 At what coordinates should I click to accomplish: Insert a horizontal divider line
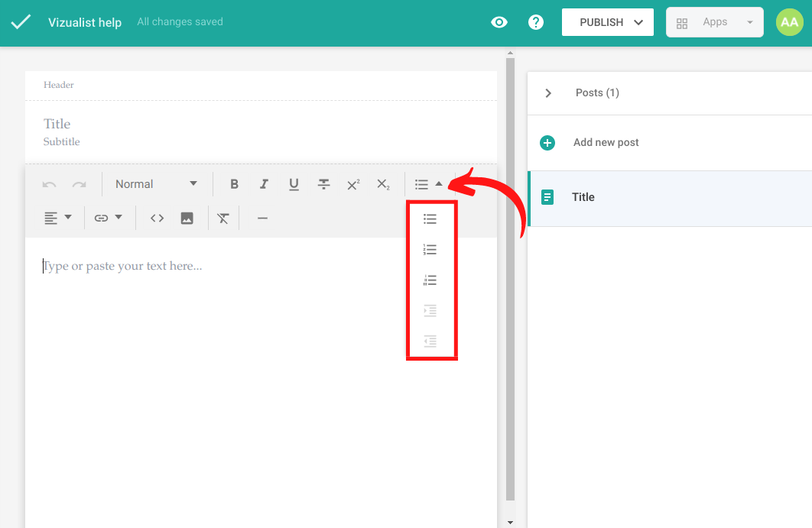click(x=262, y=219)
